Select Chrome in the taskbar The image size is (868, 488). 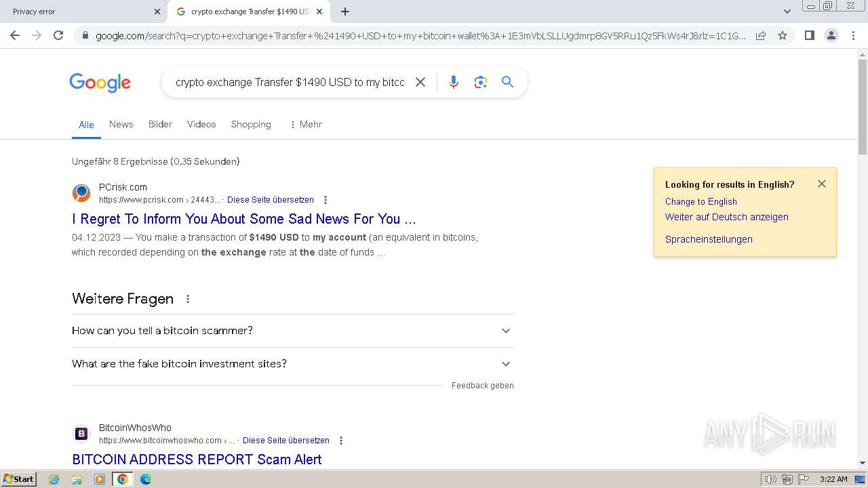(122, 479)
